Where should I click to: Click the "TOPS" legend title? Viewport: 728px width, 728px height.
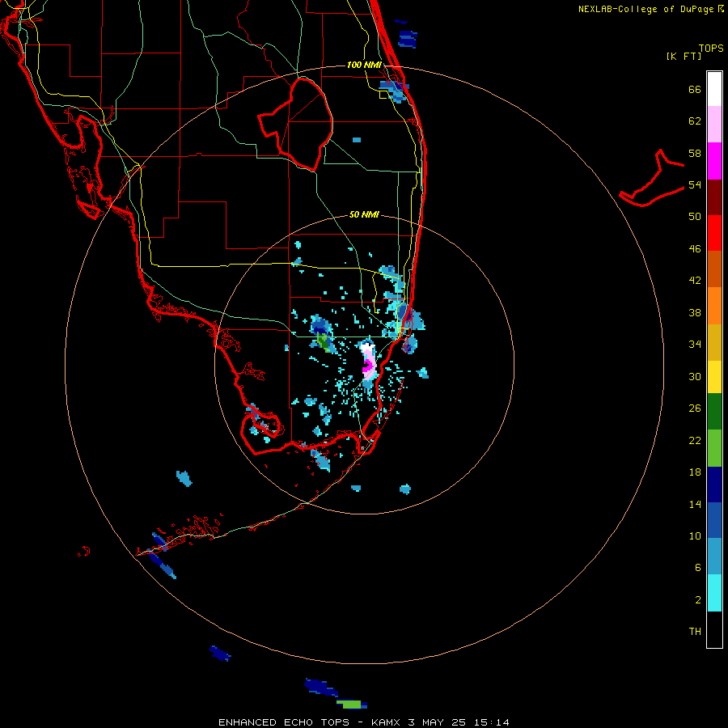tap(711, 48)
